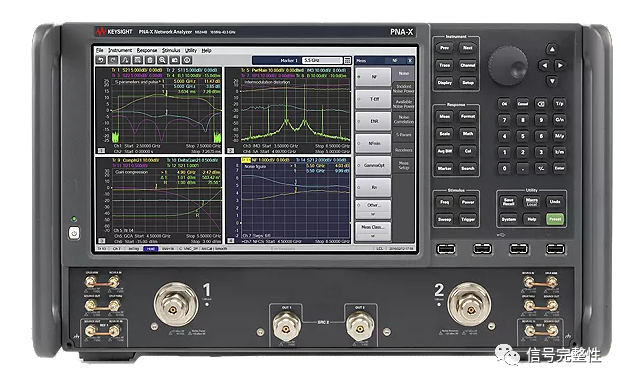Click the down arrow navigation key
This screenshot has height=383, width=621.
click(552, 81)
